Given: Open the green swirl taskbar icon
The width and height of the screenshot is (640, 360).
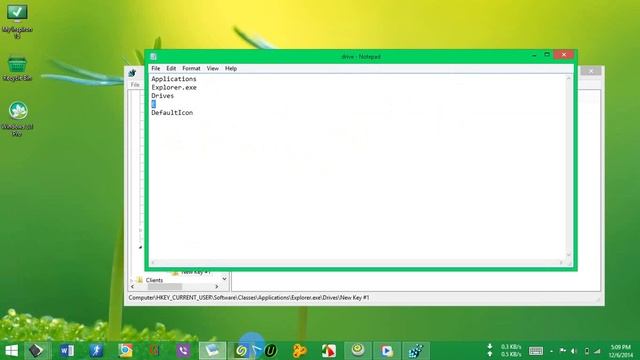Looking at the screenshot, I should point(241,351).
